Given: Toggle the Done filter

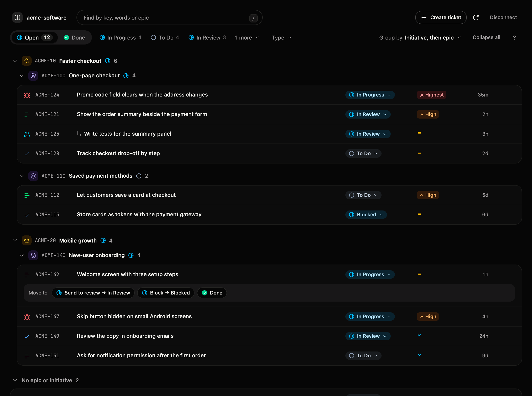Looking at the screenshot, I should [x=74, y=38].
